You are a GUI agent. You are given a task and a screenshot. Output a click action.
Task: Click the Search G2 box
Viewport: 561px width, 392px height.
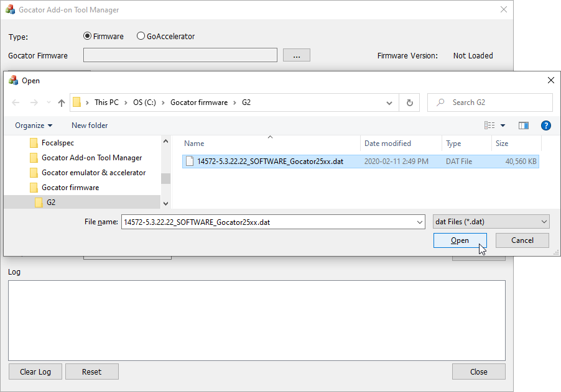(490, 103)
